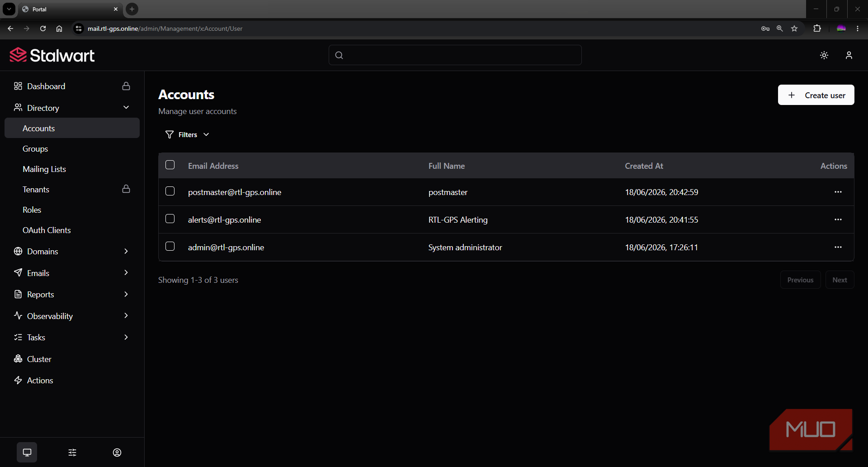The width and height of the screenshot is (868, 467).
Task: Toggle the select-all checkbox in table header
Action: coord(170,165)
